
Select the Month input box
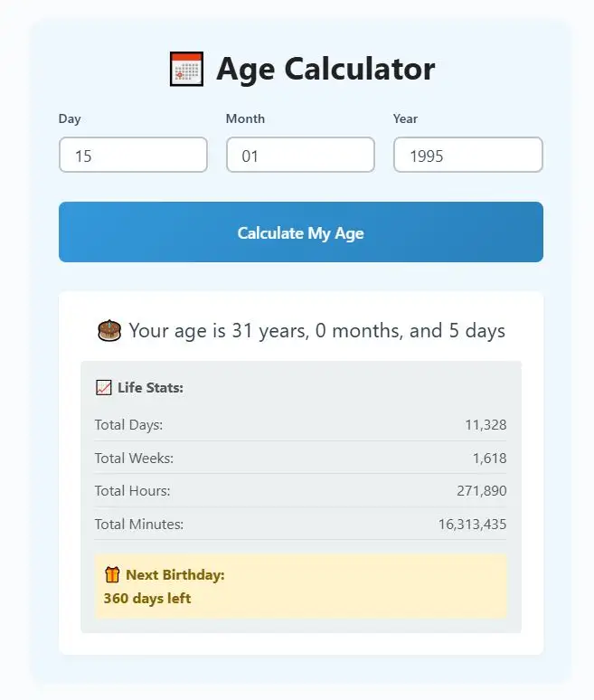[x=300, y=156]
